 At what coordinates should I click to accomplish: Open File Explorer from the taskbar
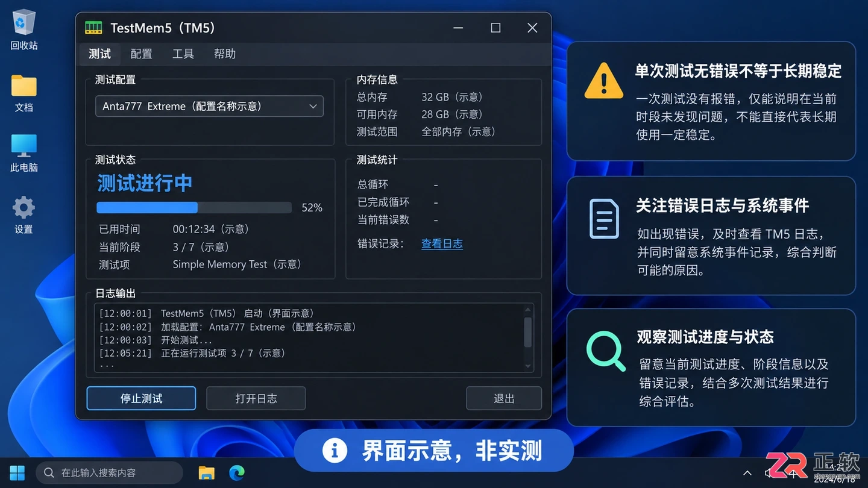coord(207,473)
